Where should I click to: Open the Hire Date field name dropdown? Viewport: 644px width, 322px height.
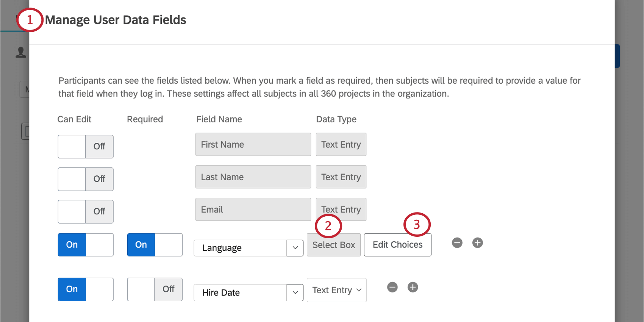(x=295, y=293)
